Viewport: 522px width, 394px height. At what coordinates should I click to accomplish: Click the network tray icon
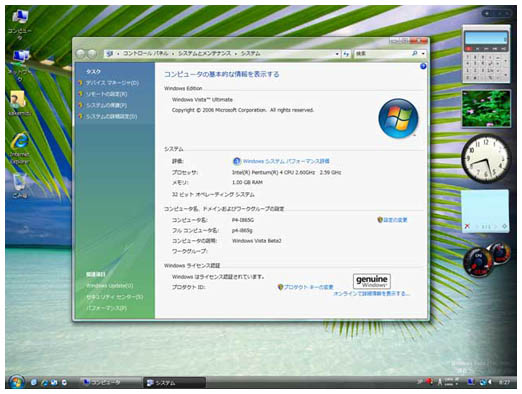(471, 382)
